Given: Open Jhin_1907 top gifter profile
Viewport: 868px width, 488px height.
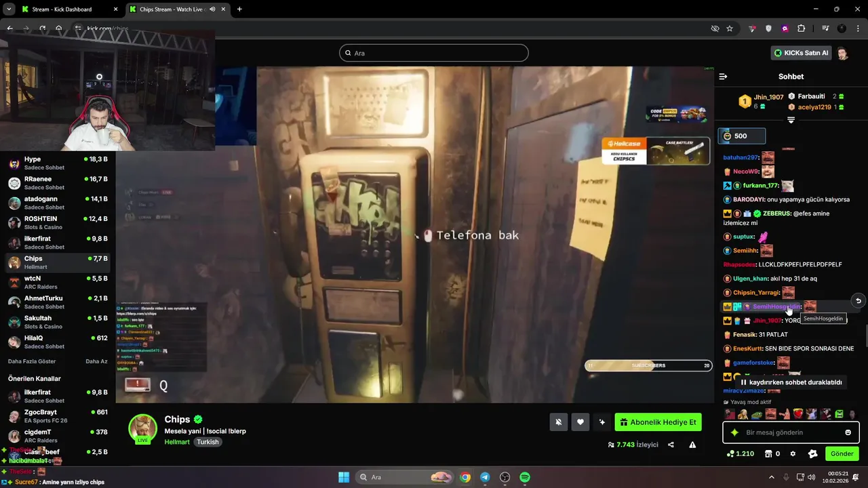Looking at the screenshot, I should tap(762, 102).
